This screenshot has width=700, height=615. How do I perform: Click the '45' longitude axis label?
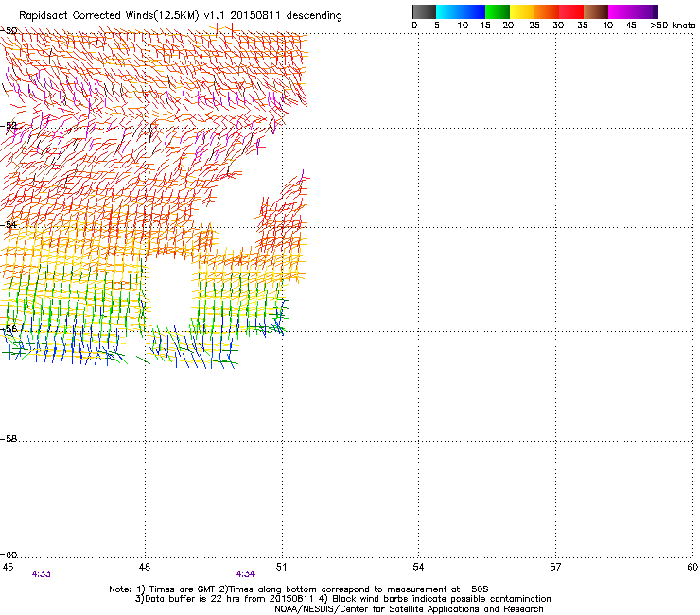tap(8, 567)
